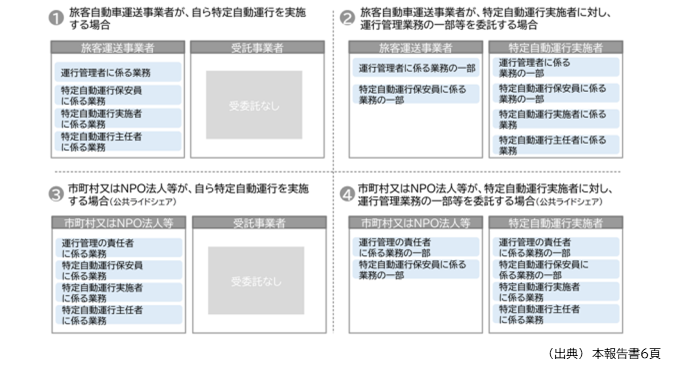Select 運行管理の責任者に係る業務 item in case 3
680x372 pixels.
118,248
